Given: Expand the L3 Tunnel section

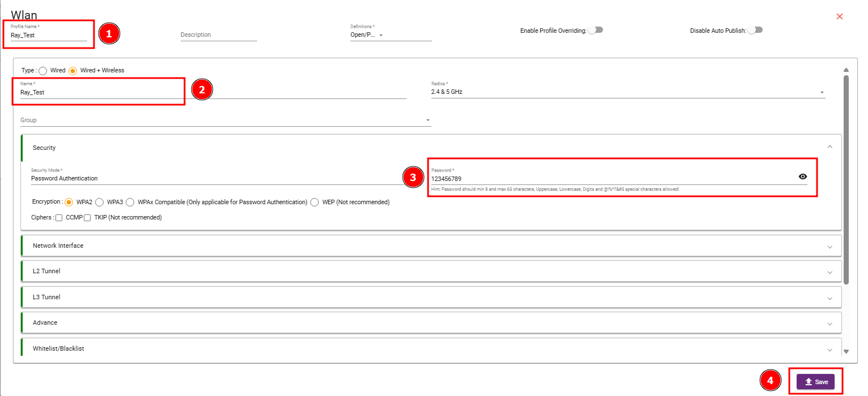Looking at the screenshot, I should pyautogui.click(x=431, y=297).
